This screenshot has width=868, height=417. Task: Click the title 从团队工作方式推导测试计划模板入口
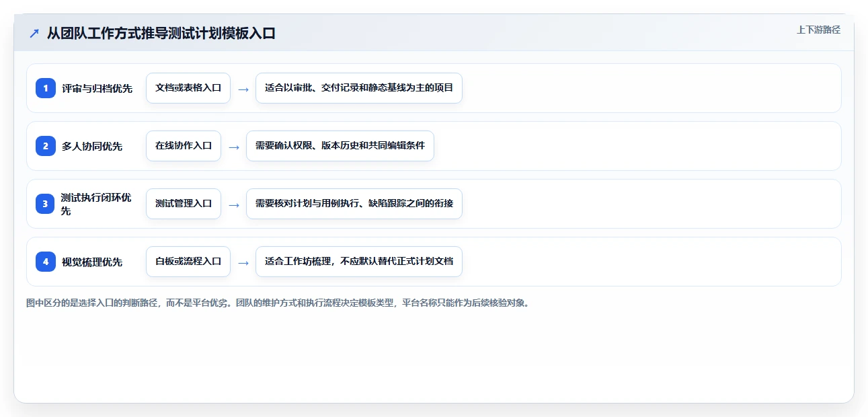tap(161, 34)
